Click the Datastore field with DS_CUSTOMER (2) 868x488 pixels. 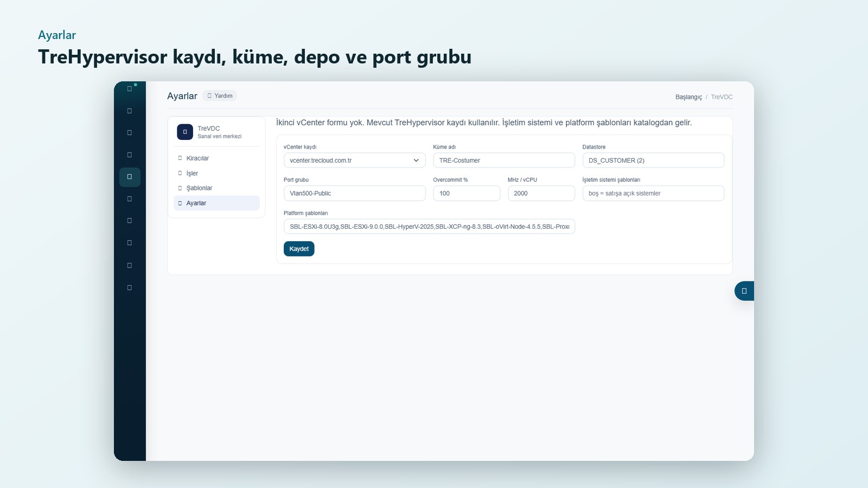pyautogui.click(x=653, y=160)
